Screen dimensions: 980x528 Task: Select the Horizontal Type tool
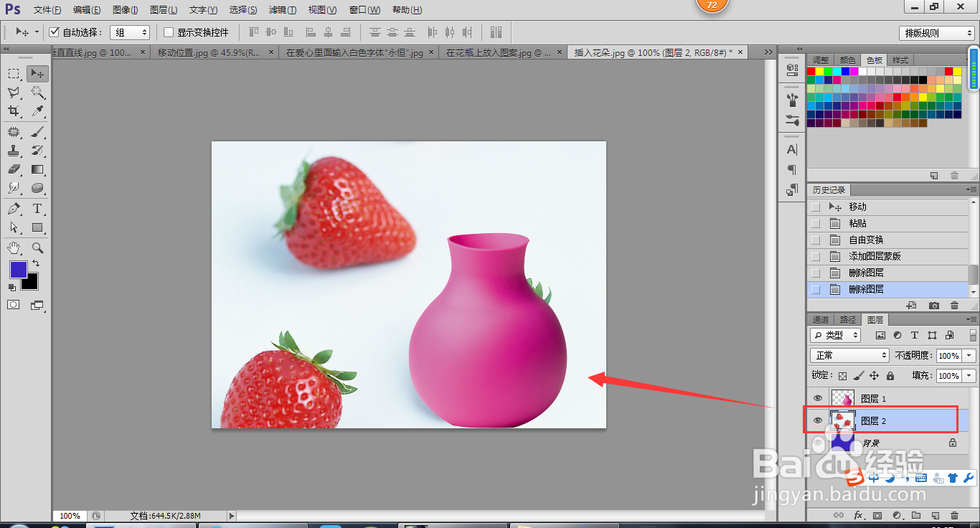(37, 209)
